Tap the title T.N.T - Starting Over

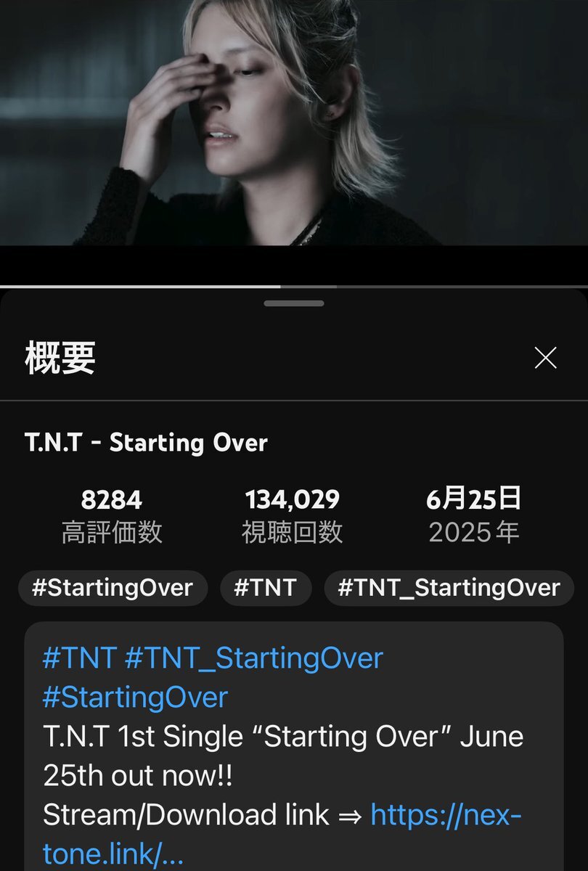146,442
